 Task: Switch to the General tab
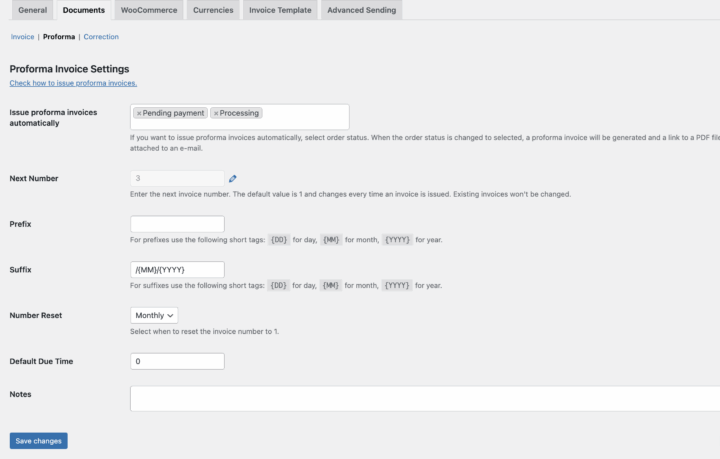(32, 10)
